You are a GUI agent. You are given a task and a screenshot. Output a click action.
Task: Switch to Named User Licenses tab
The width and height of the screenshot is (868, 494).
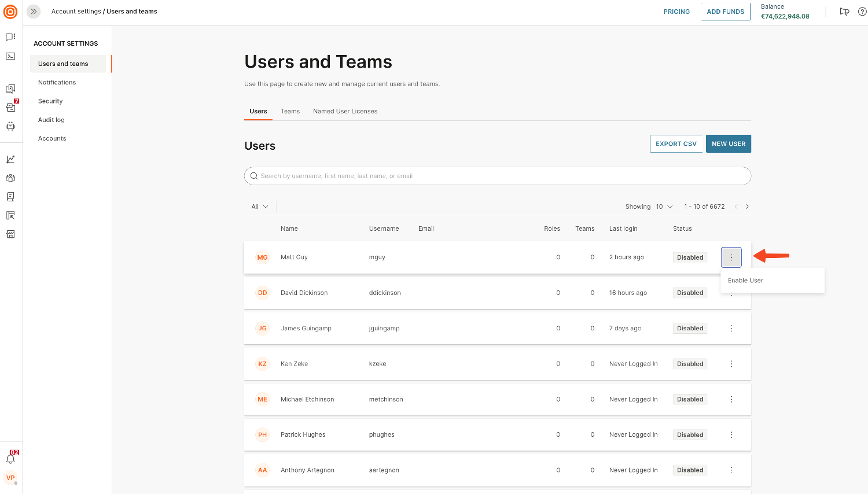tap(345, 111)
